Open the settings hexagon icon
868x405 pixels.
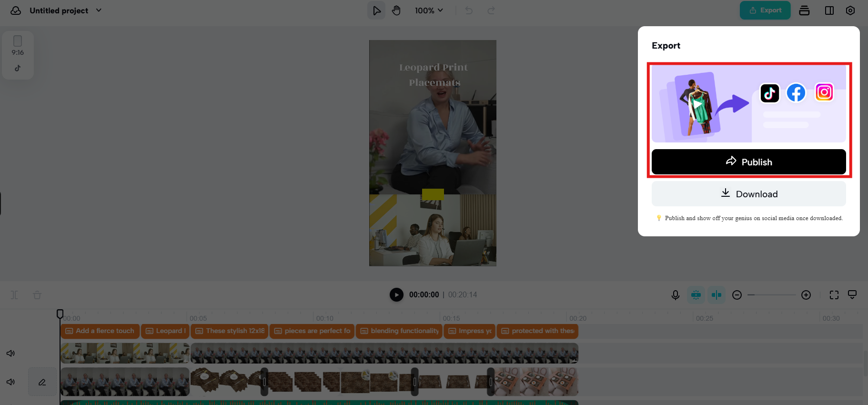[x=850, y=10]
